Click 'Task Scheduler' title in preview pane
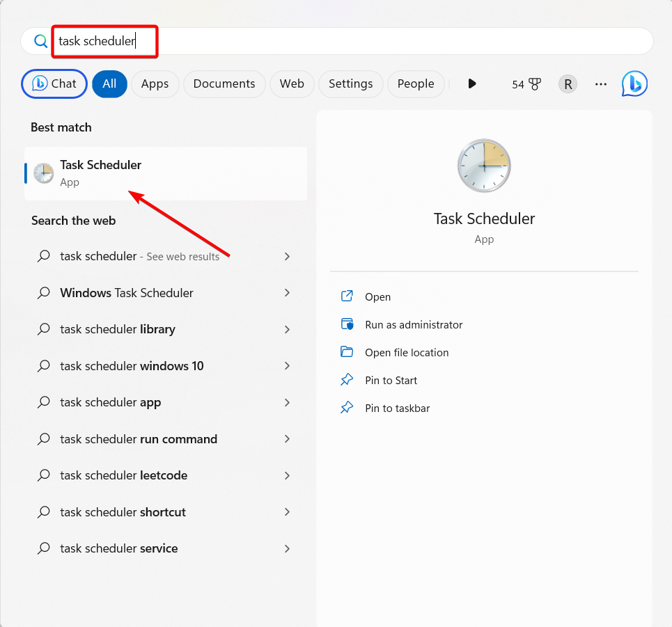 (484, 219)
